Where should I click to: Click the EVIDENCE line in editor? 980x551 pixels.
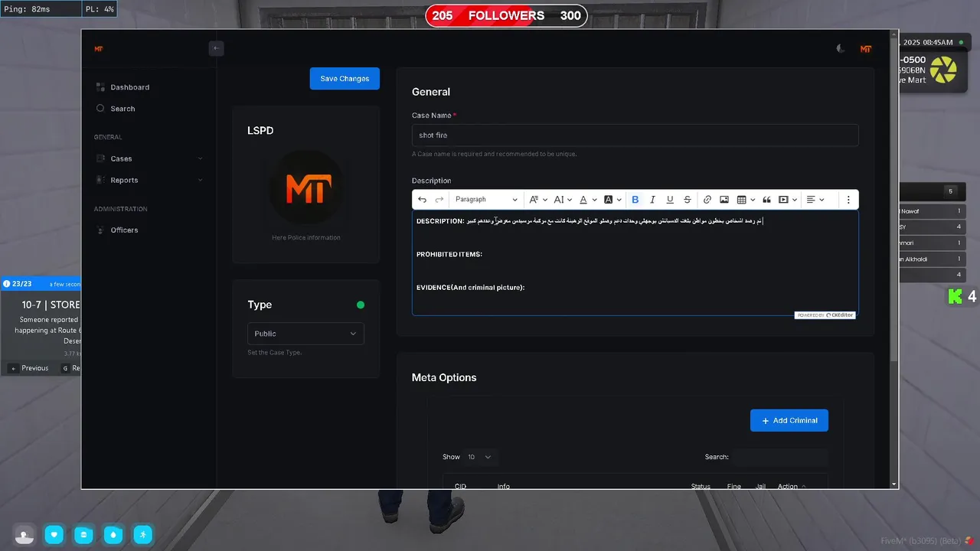pyautogui.click(x=470, y=288)
